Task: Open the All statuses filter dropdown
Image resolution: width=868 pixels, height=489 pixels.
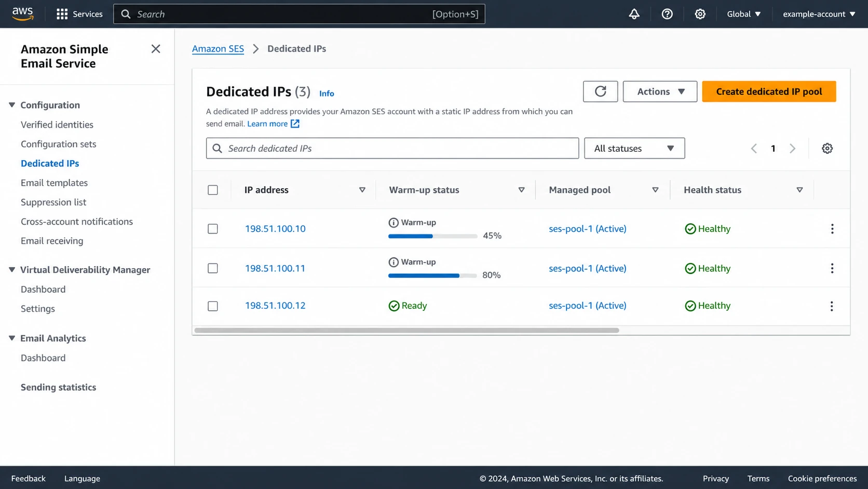Action: pyautogui.click(x=634, y=148)
